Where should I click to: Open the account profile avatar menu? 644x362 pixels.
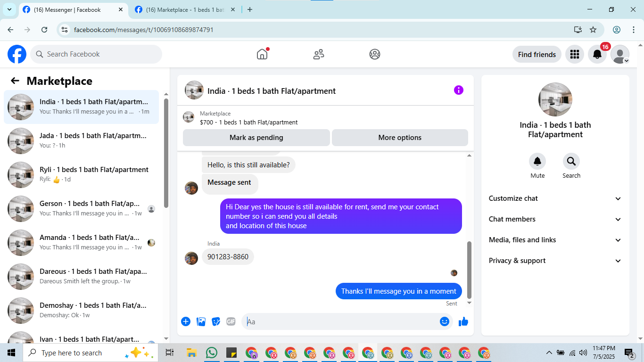pos(620,54)
